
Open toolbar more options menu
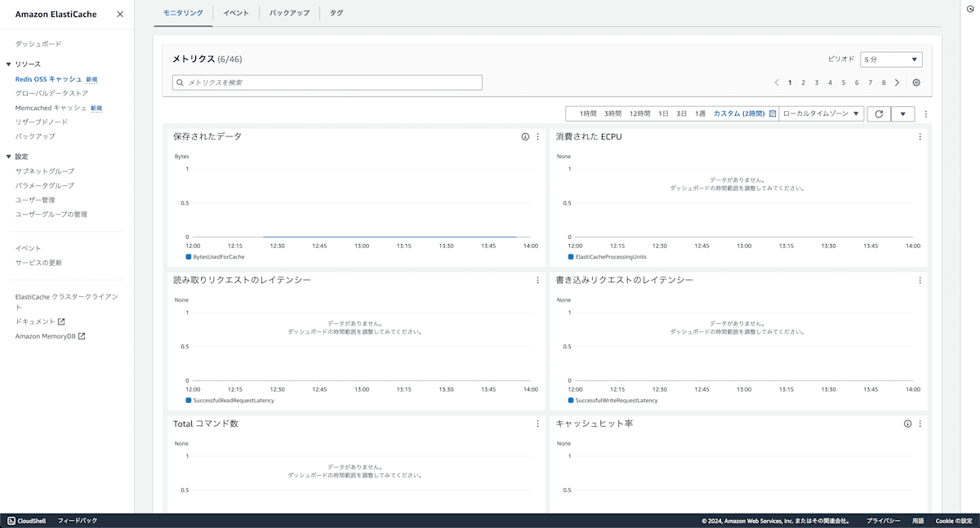click(x=925, y=114)
